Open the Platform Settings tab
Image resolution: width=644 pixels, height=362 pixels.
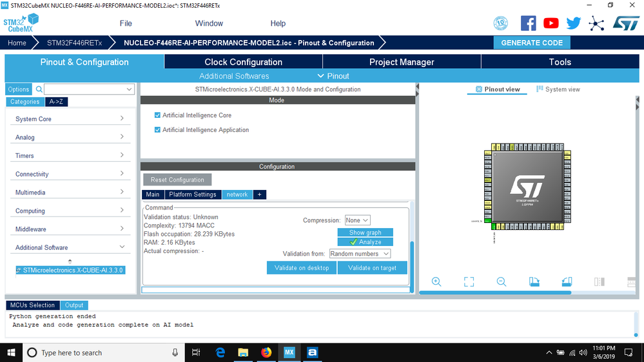[x=192, y=195]
